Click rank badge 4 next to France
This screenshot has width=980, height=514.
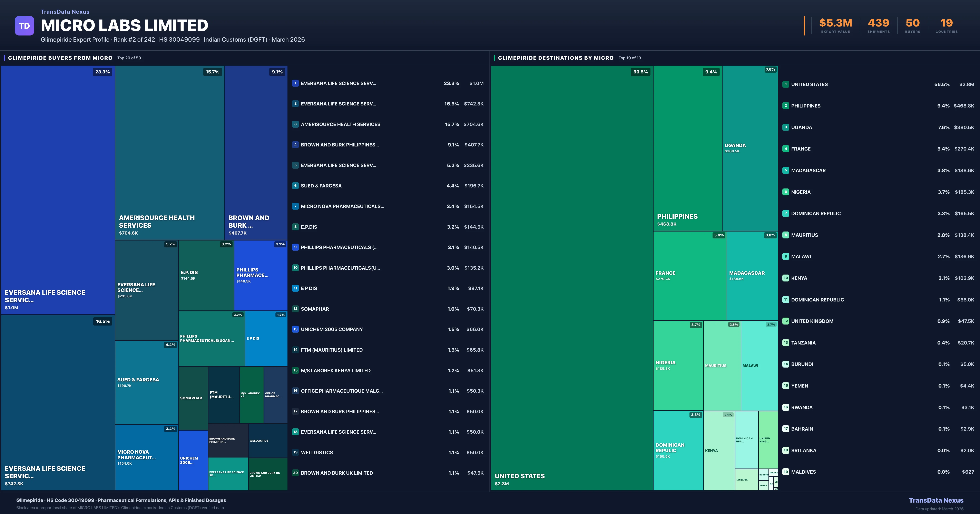coord(786,149)
